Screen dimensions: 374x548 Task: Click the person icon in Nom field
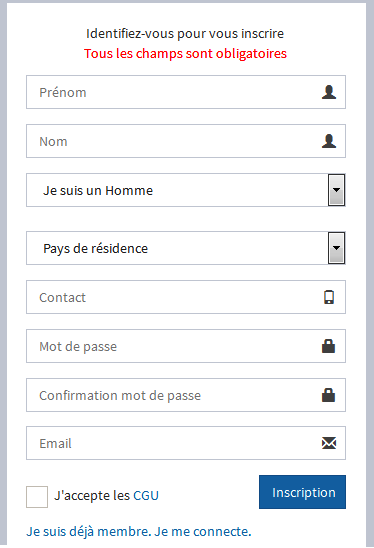tap(329, 141)
